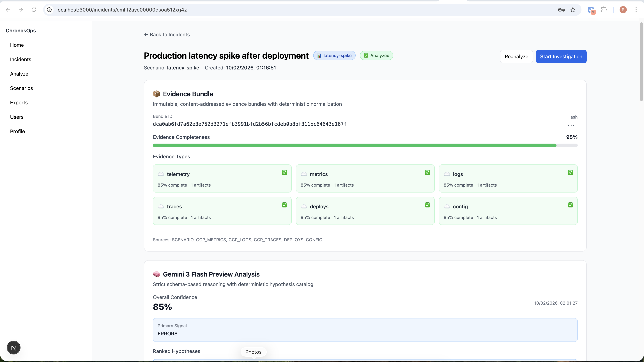Open the browser extensions puzzle icon
The height and width of the screenshot is (362, 644).
click(604, 10)
